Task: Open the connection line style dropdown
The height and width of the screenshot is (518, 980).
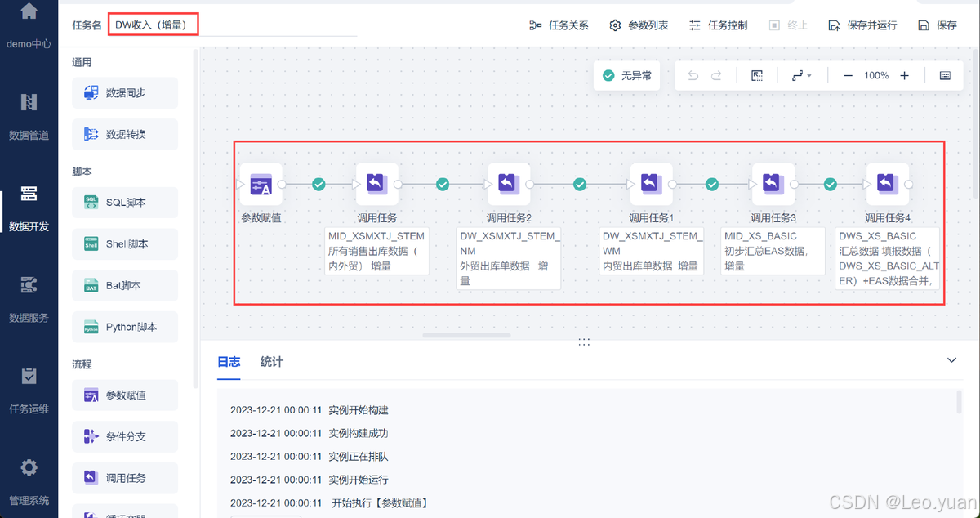Action: (801, 75)
